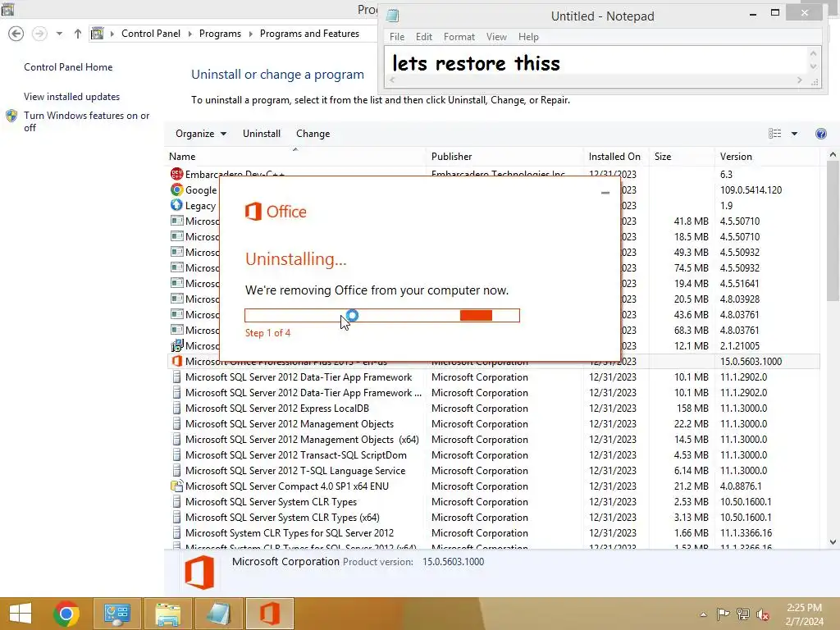The width and height of the screenshot is (840, 630).
Task: Click the Programs breadcrumb
Action: 220,33
